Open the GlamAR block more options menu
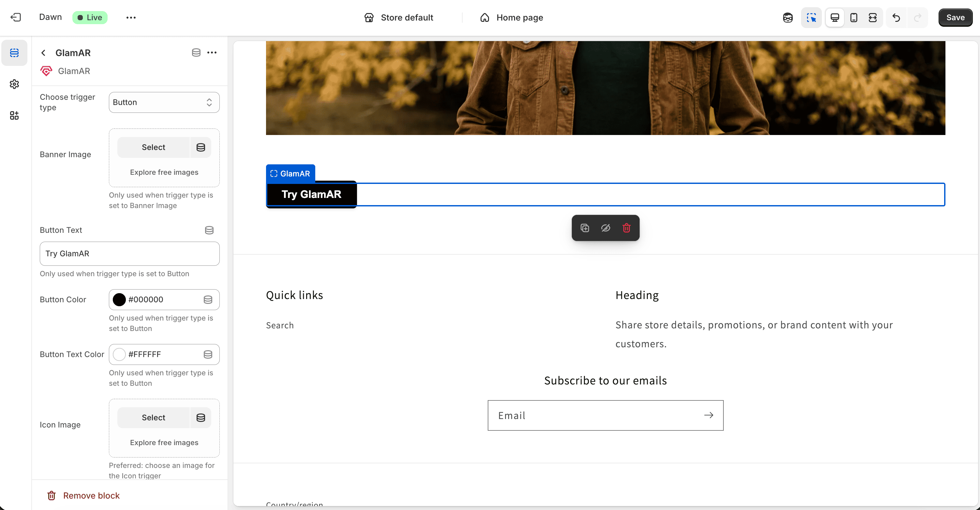 click(x=212, y=53)
